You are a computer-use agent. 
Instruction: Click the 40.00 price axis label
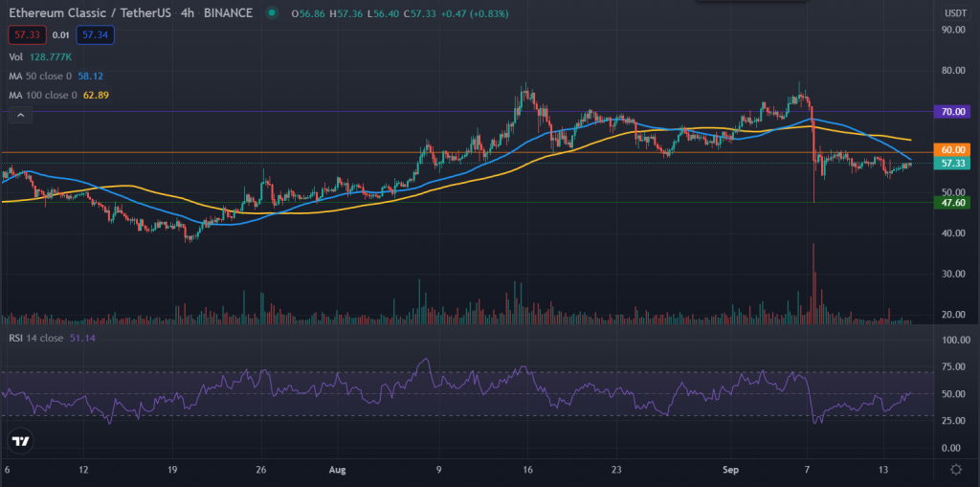tap(956, 233)
